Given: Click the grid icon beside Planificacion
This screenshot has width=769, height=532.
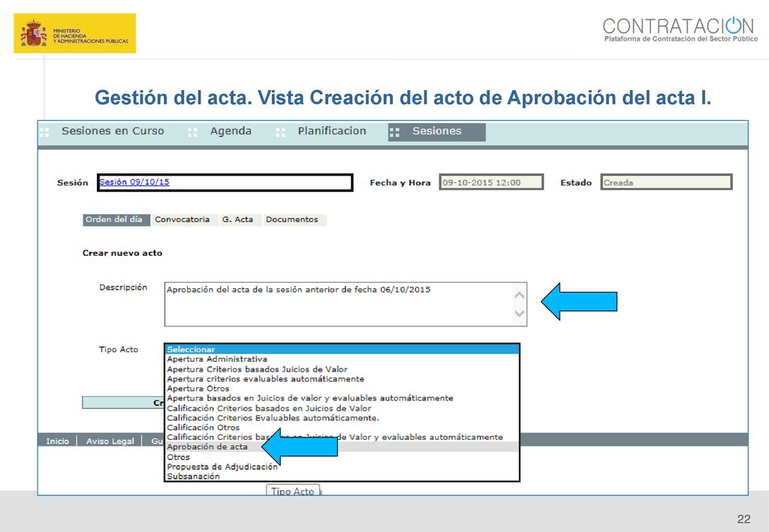Looking at the screenshot, I should 281,132.
